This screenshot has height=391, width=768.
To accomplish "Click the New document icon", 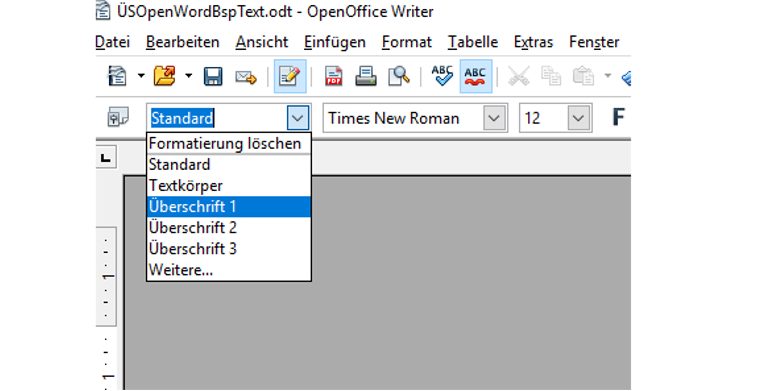I will tap(118, 76).
